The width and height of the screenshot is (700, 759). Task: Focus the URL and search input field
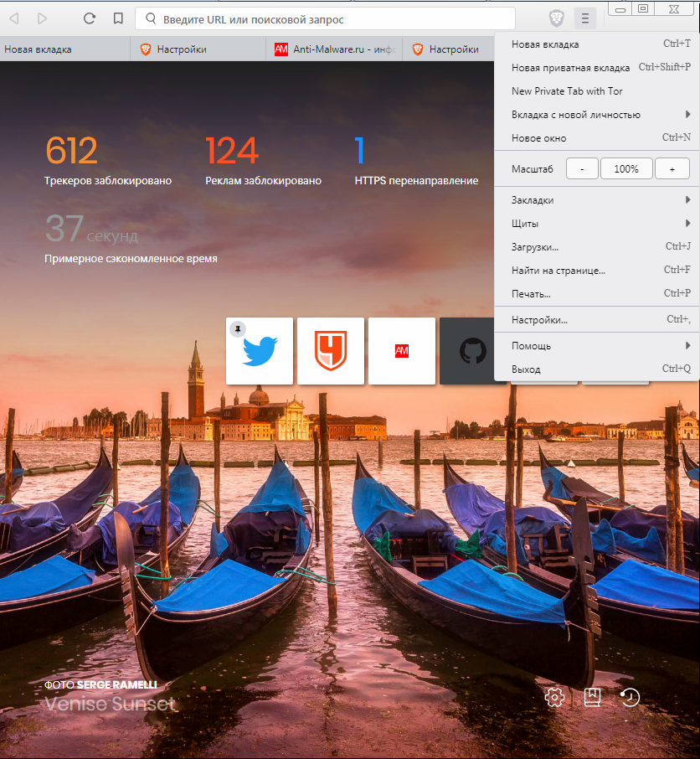pyautogui.click(x=325, y=19)
